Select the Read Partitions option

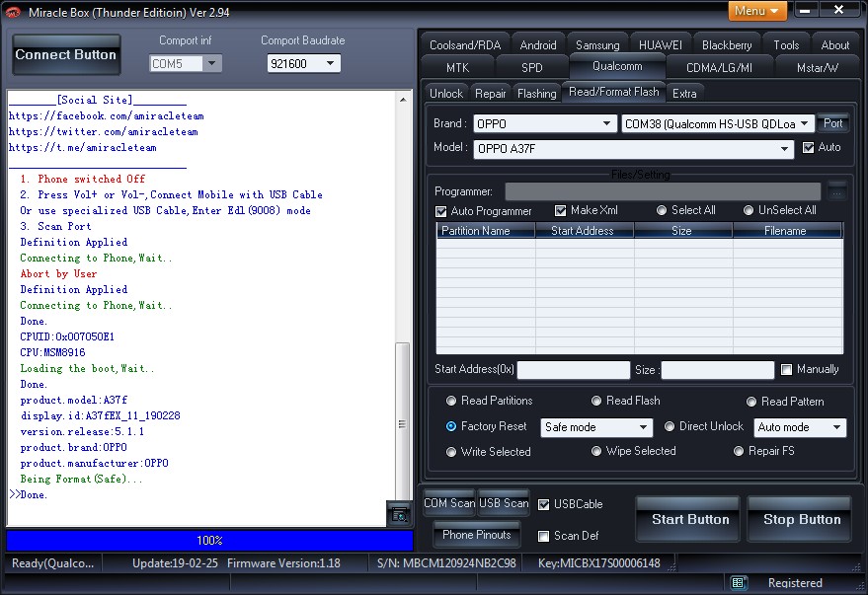(x=451, y=401)
